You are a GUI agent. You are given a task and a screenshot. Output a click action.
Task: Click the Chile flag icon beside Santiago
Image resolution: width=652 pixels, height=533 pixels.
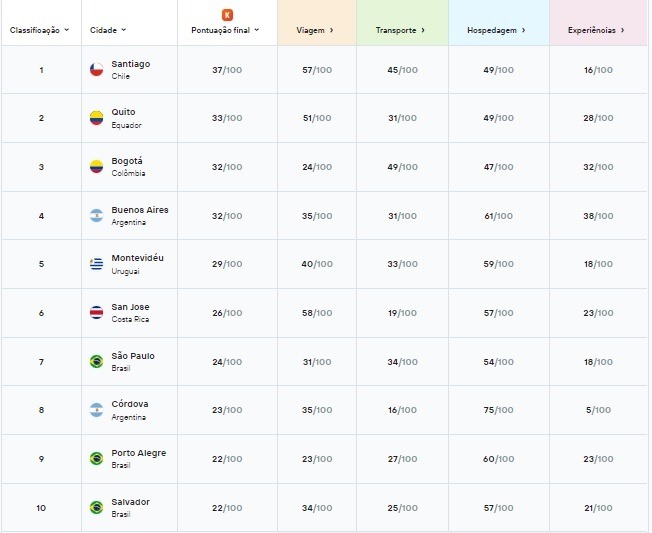point(96,70)
